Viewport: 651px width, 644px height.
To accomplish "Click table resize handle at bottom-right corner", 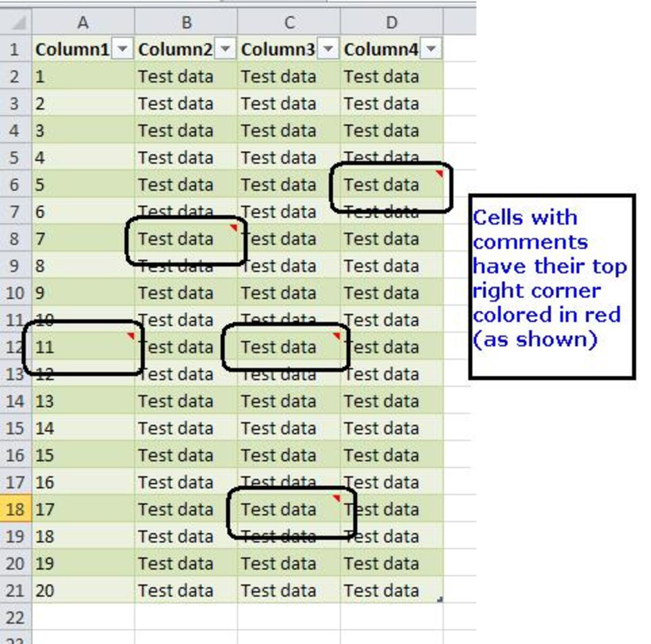I will click(440, 599).
